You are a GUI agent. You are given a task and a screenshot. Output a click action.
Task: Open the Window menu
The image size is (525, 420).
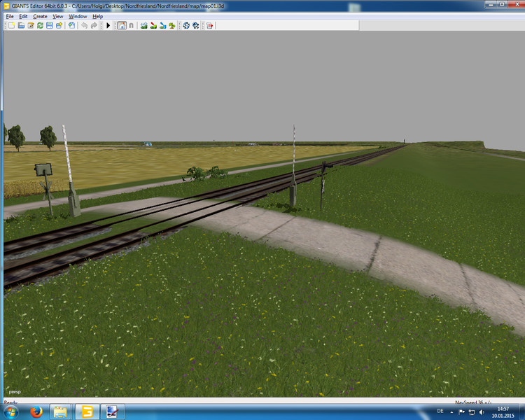tap(78, 16)
